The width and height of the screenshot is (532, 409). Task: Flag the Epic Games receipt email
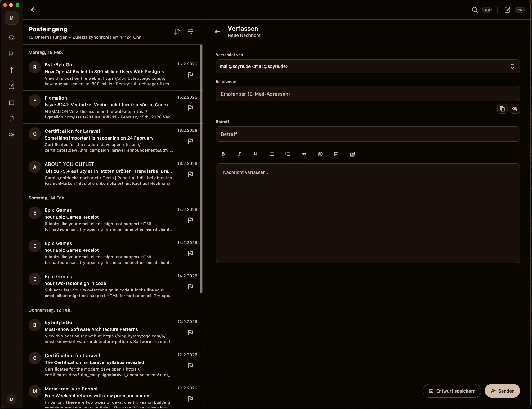[191, 220]
